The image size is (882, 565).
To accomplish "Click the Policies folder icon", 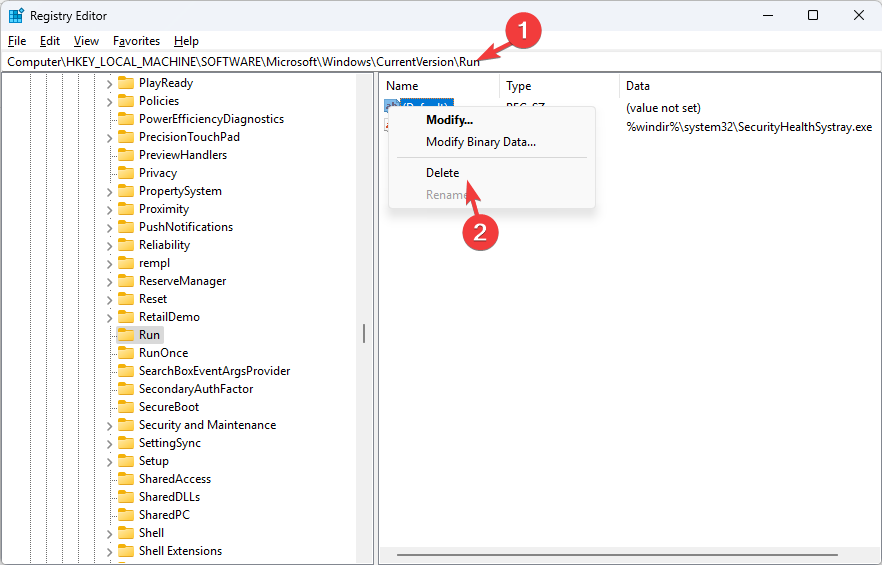I will pyautogui.click(x=126, y=101).
